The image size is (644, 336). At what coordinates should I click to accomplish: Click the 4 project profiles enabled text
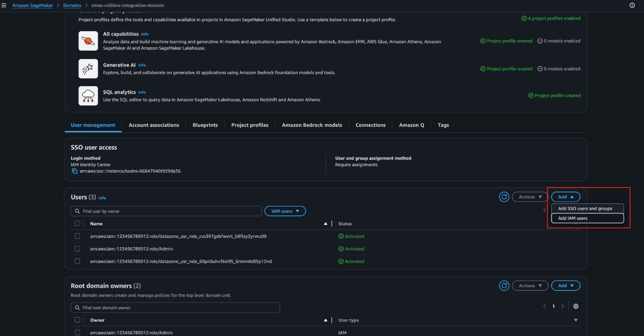pos(554,19)
